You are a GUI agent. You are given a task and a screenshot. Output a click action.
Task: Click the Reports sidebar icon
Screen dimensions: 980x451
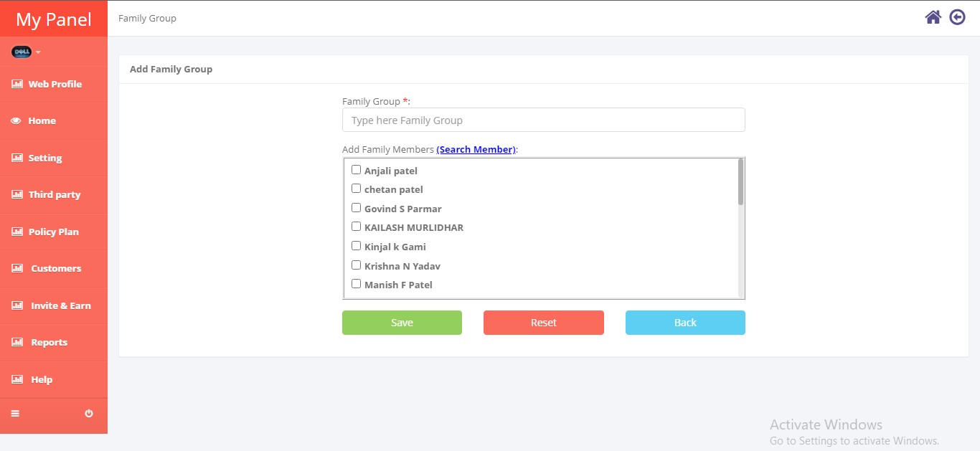coord(17,342)
